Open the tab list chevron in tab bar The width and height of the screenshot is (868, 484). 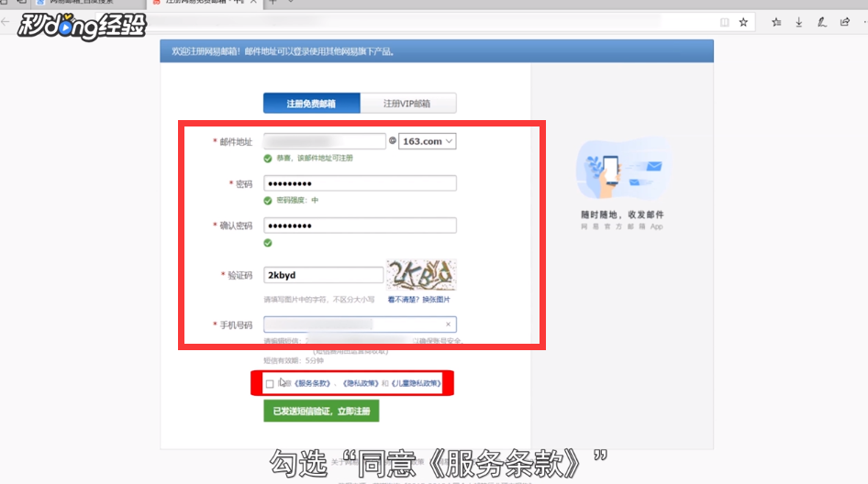[x=291, y=2]
